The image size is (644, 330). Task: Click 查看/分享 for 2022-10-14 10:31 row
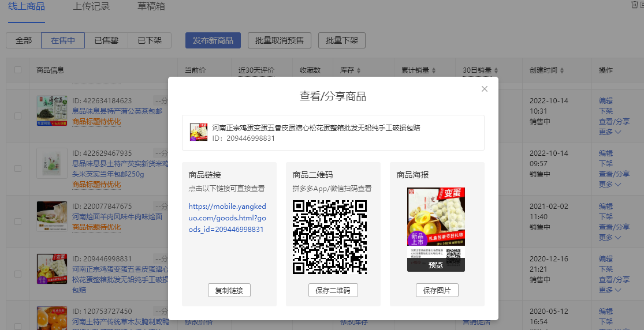pyautogui.click(x=614, y=122)
